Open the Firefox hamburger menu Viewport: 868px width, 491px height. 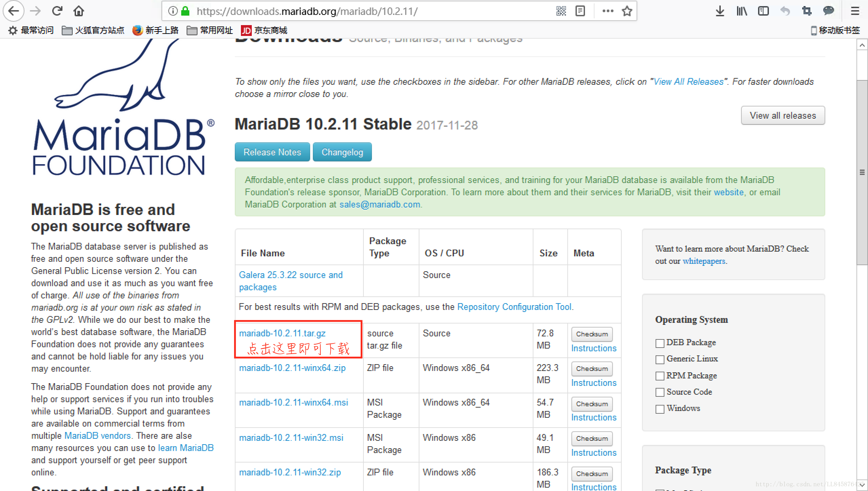point(855,11)
